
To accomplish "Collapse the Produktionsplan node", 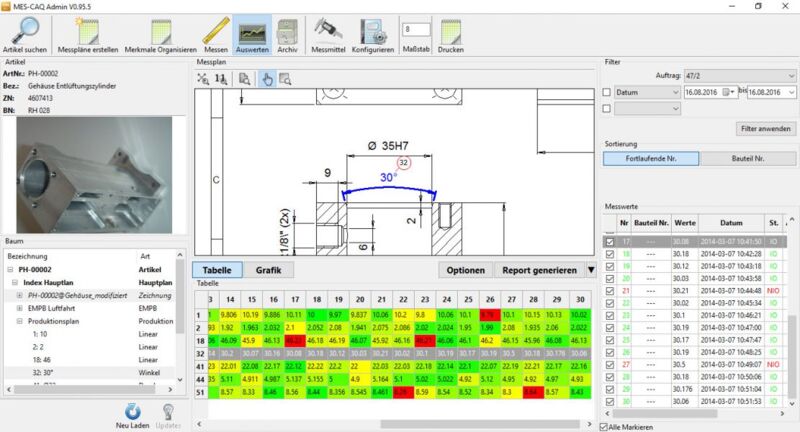I will click(19, 321).
